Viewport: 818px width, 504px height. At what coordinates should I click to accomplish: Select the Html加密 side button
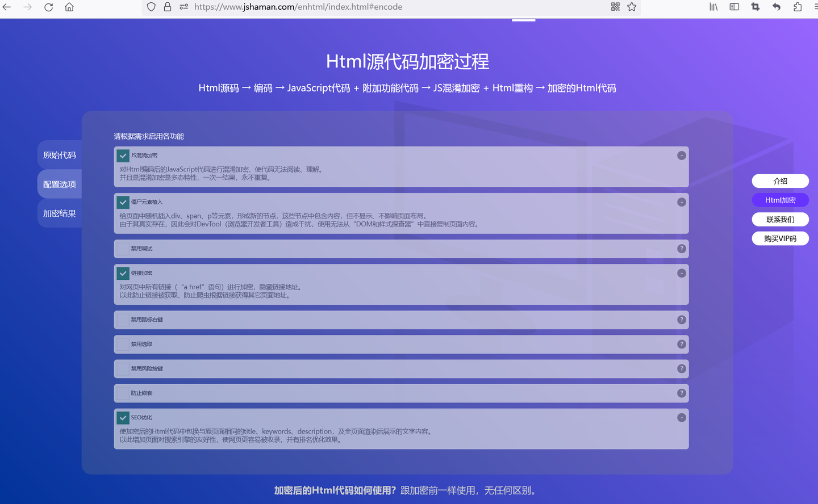point(780,200)
